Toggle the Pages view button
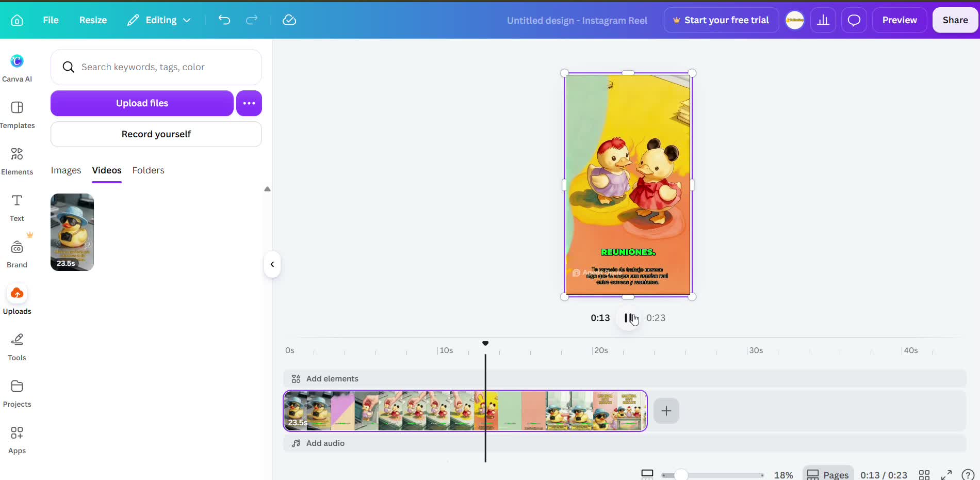This screenshot has height=480, width=980. point(828,474)
